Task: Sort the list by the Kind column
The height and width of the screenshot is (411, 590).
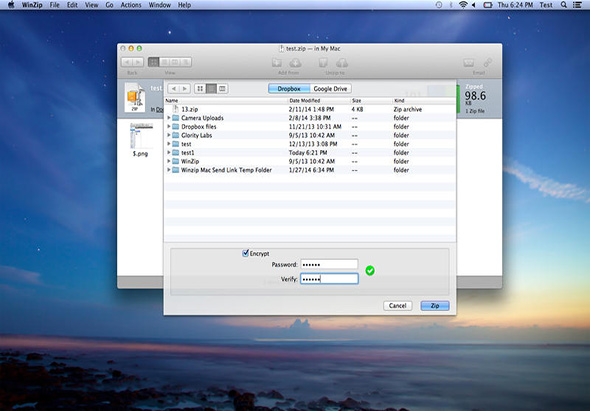Action: (424, 100)
